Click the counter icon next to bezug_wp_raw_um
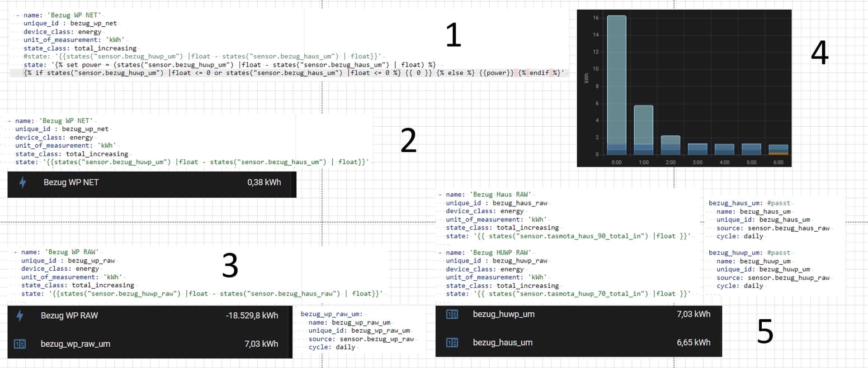The width and height of the screenshot is (868, 368). click(x=20, y=344)
